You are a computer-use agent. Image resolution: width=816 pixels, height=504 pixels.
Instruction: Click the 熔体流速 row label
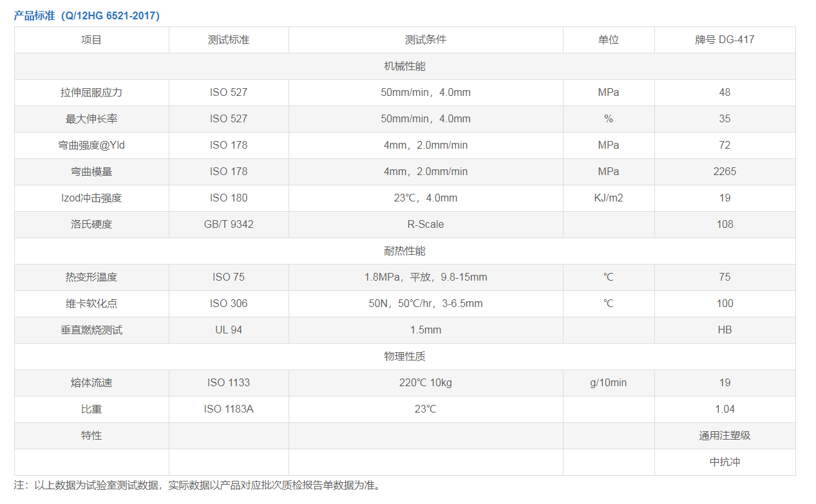91,383
